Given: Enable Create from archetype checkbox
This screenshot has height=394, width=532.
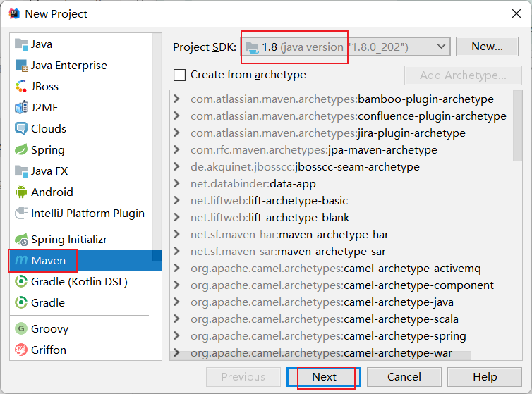Looking at the screenshot, I should 179,75.
